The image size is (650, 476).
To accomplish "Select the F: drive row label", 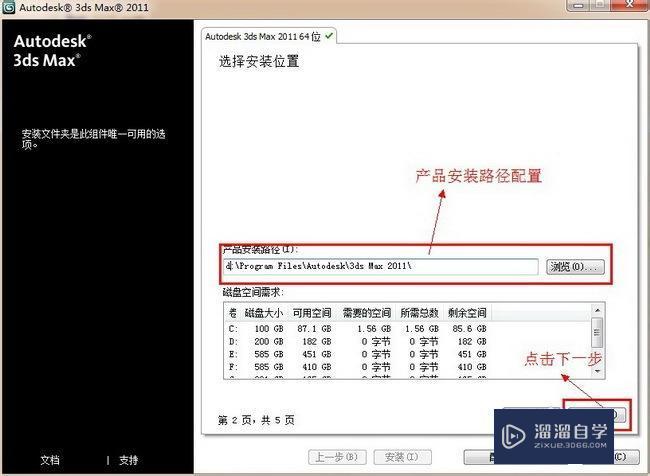I will [x=233, y=367].
